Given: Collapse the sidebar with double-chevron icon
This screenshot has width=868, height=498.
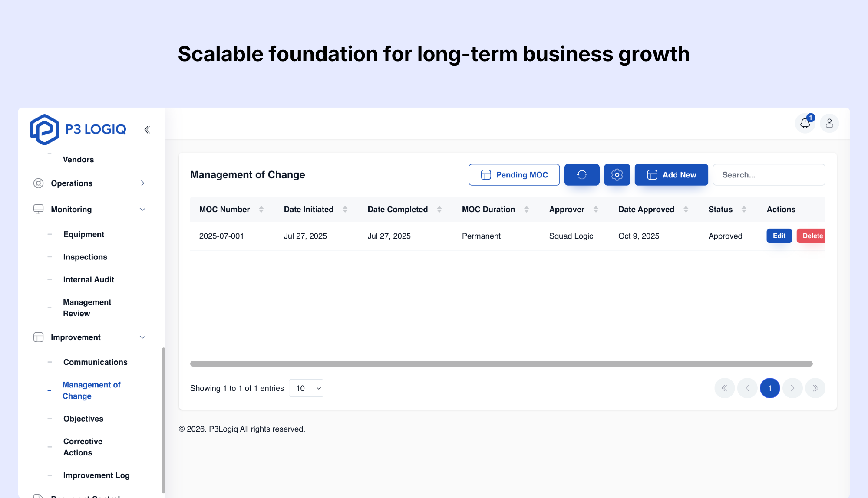Looking at the screenshot, I should point(147,130).
